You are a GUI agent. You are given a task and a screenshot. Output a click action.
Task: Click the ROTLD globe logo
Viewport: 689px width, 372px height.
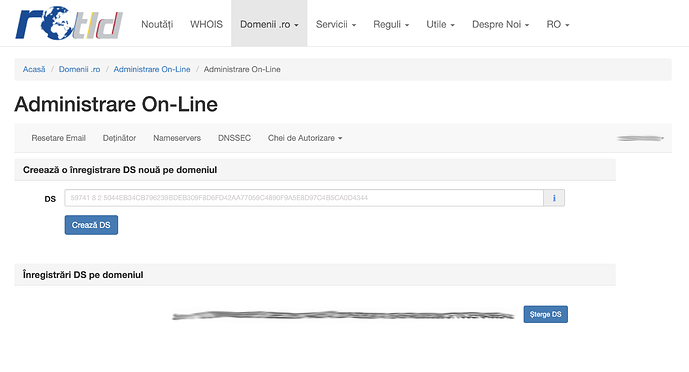[x=69, y=23]
